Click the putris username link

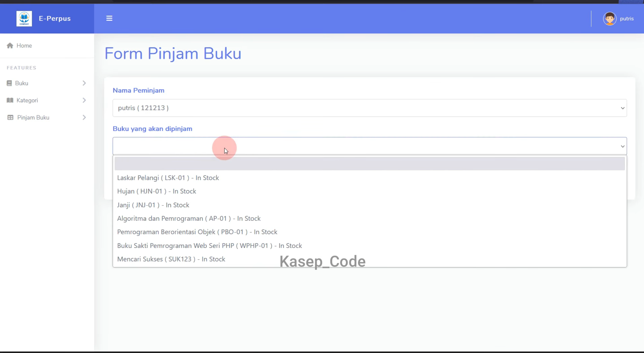point(627,19)
